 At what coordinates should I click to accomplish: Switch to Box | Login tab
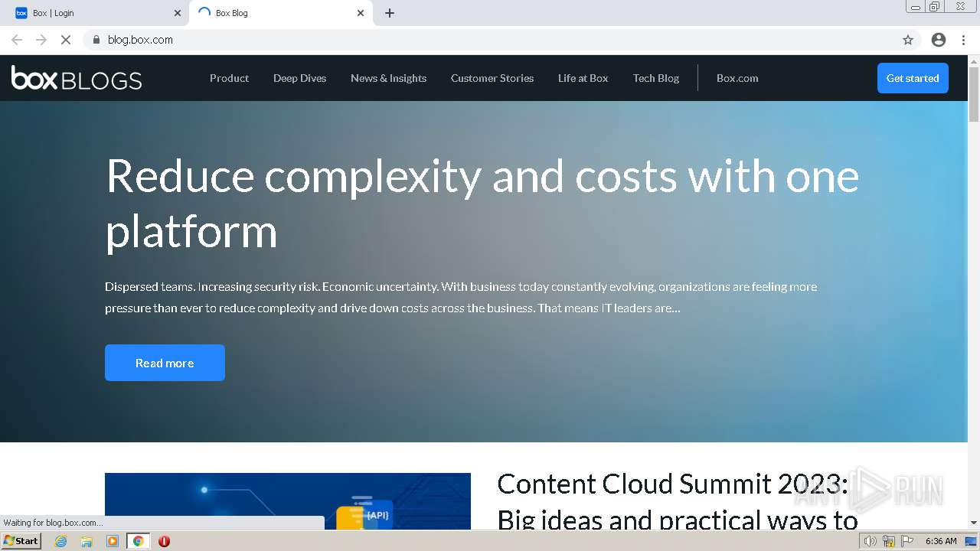[96, 13]
